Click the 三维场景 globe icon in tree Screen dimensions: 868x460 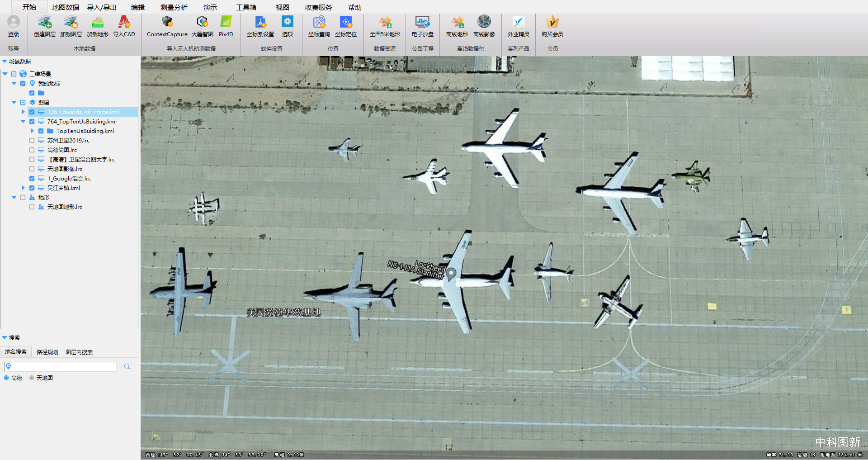click(x=23, y=74)
